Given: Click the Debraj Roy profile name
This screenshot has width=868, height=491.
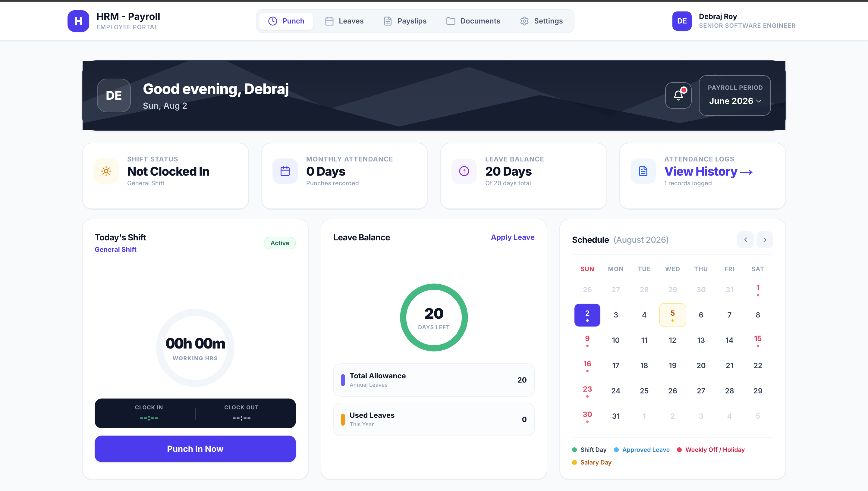Looking at the screenshot, I should coord(718,16).
